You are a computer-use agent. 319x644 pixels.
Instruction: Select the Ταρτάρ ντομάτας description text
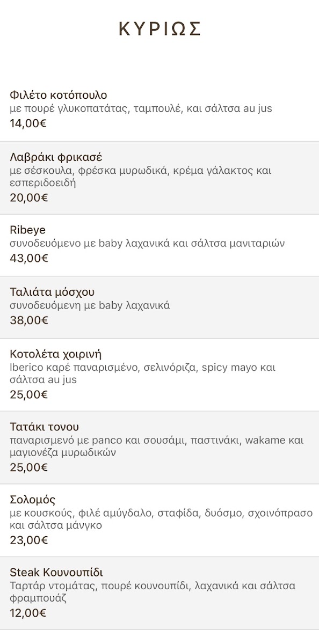(x=153, y=592)
